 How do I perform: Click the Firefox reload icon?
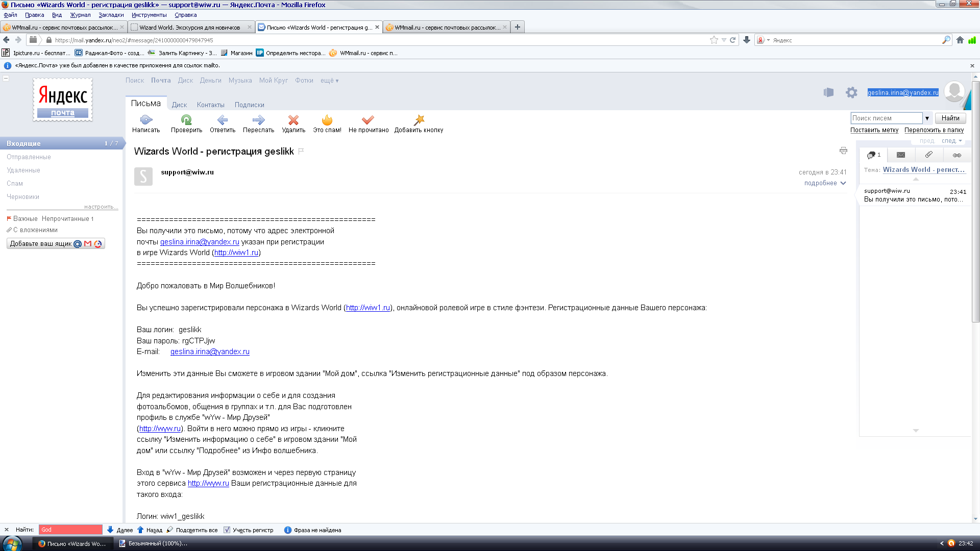733,40
